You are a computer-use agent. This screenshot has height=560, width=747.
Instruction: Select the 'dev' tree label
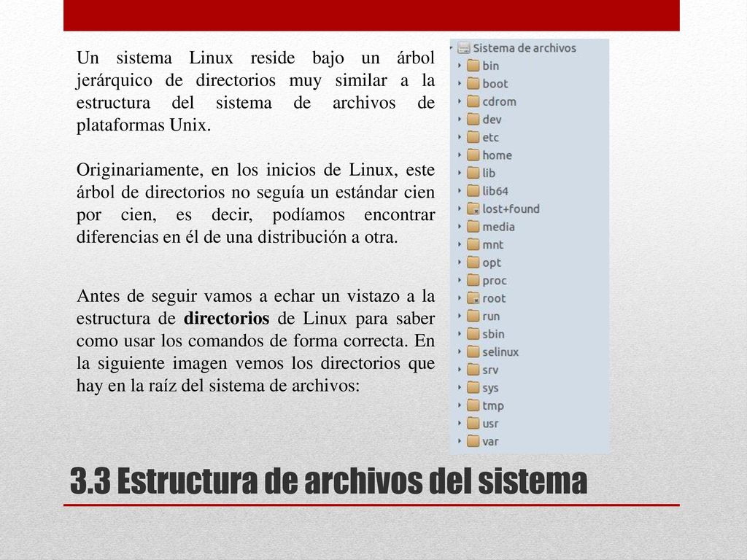pos(492,120)
